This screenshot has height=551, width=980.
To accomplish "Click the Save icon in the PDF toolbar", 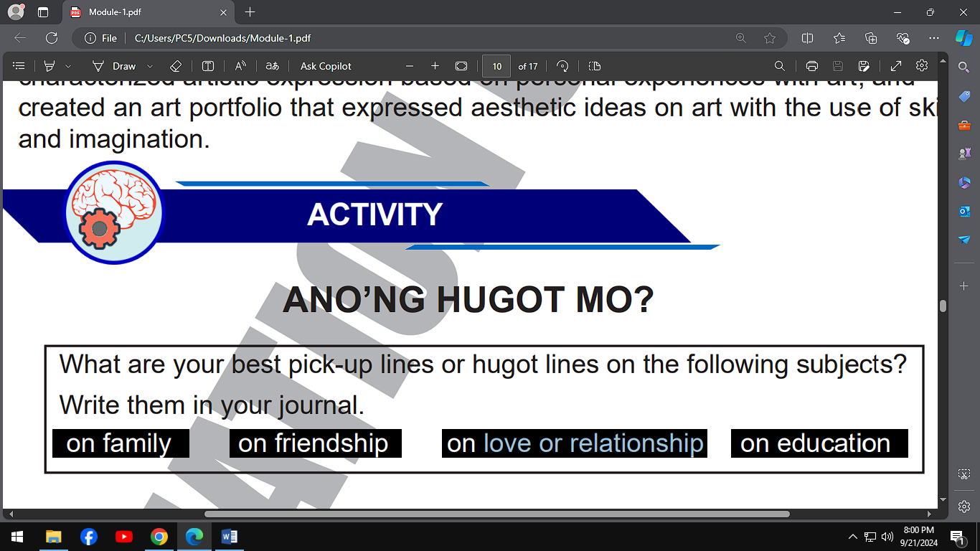I will (838, 66).
